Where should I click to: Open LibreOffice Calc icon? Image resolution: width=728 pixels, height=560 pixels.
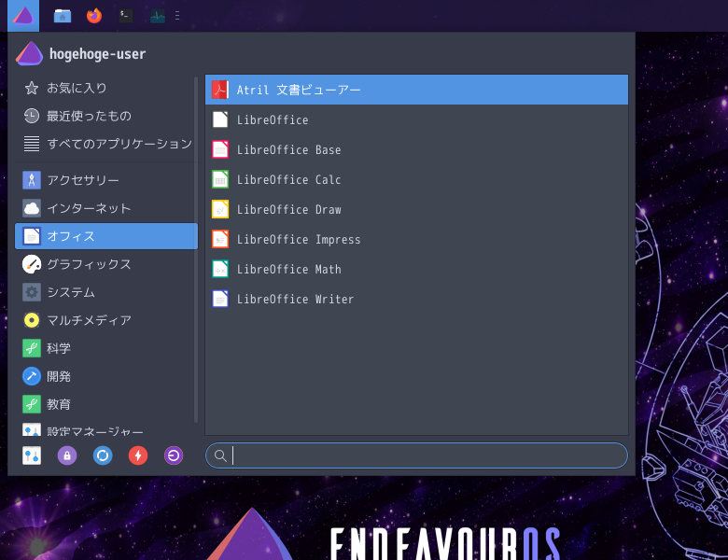pos(220,179)
